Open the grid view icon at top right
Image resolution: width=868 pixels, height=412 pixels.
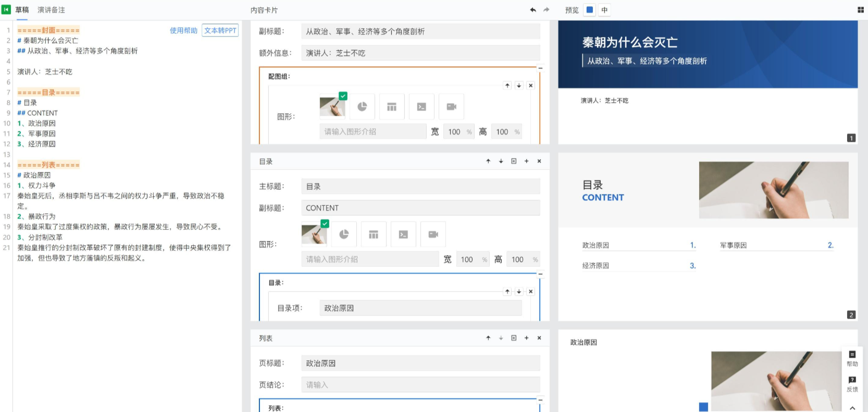point(860,10)
